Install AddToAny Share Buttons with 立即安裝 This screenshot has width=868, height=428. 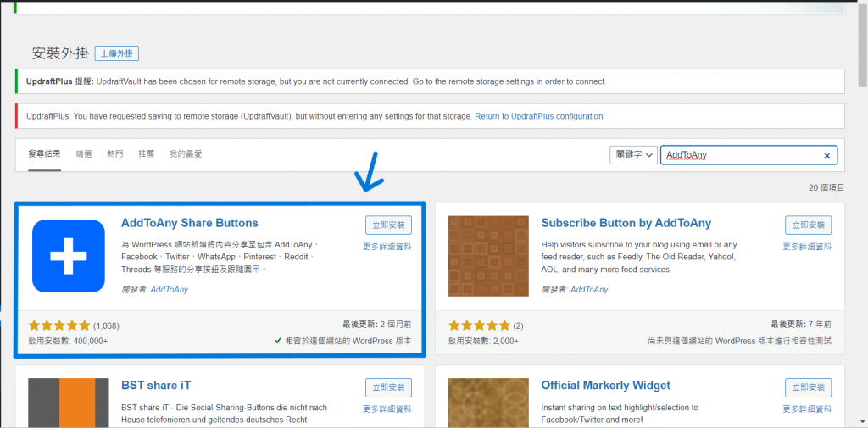point(388,225)
